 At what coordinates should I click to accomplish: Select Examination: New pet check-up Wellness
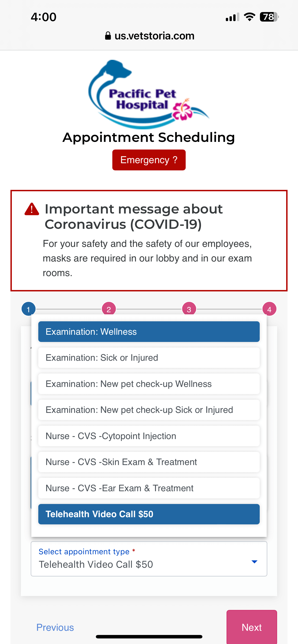(x=149, y=384)
